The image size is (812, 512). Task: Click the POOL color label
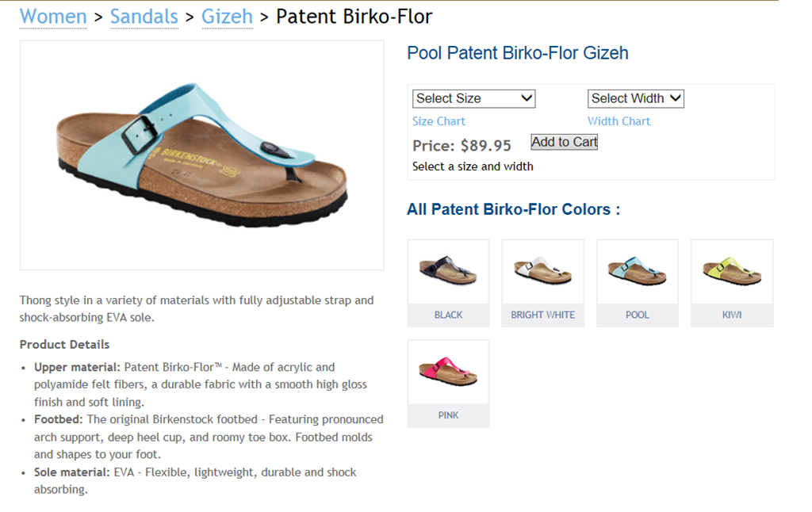[637, 315]
